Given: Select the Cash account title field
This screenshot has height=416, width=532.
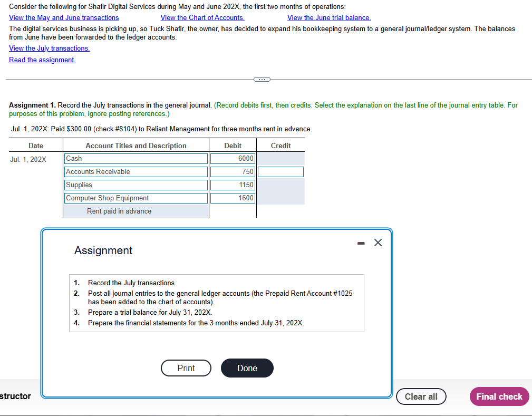Looking at the screenshot, I should 136,159.
